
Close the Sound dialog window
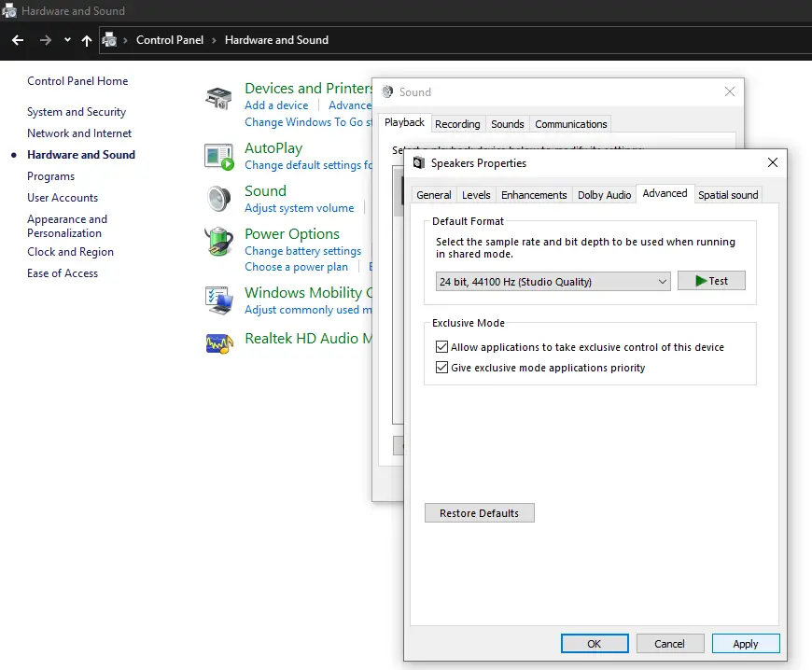coord(730,91)
